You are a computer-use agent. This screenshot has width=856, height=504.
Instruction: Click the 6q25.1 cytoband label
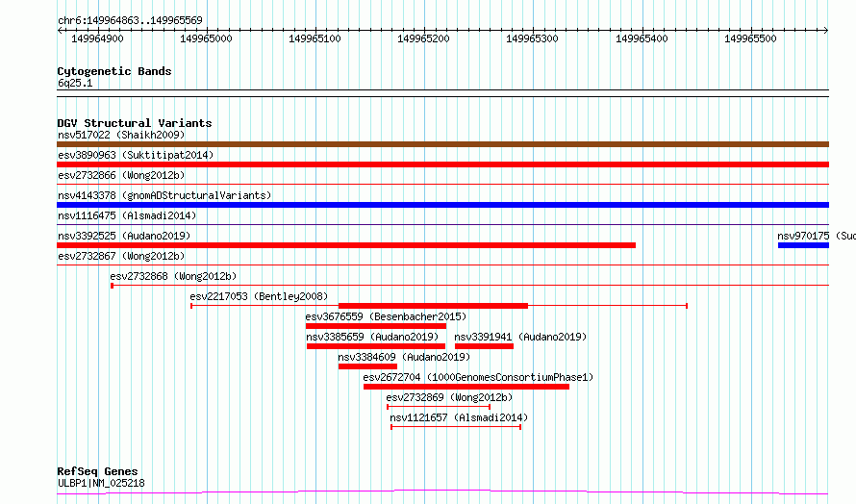pos(75,83)
